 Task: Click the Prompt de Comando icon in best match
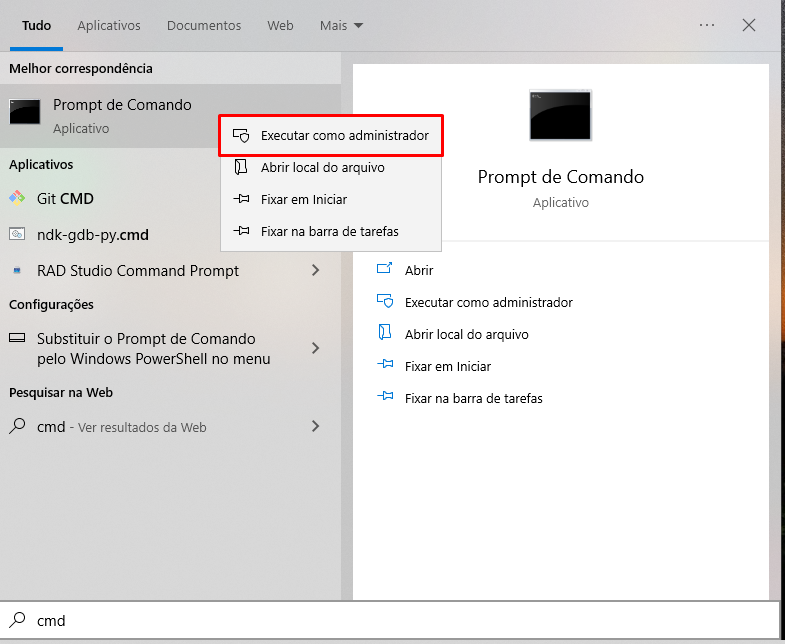click(25, 112)
